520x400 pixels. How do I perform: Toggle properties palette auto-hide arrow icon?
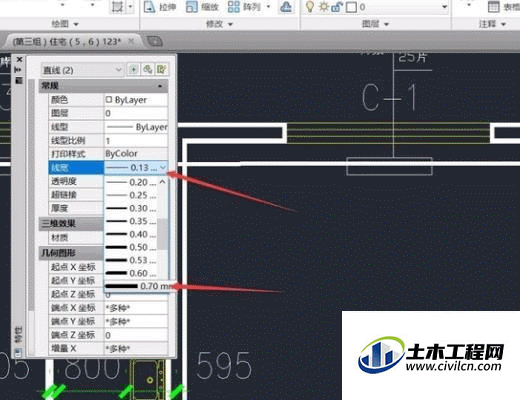(18, 69)
